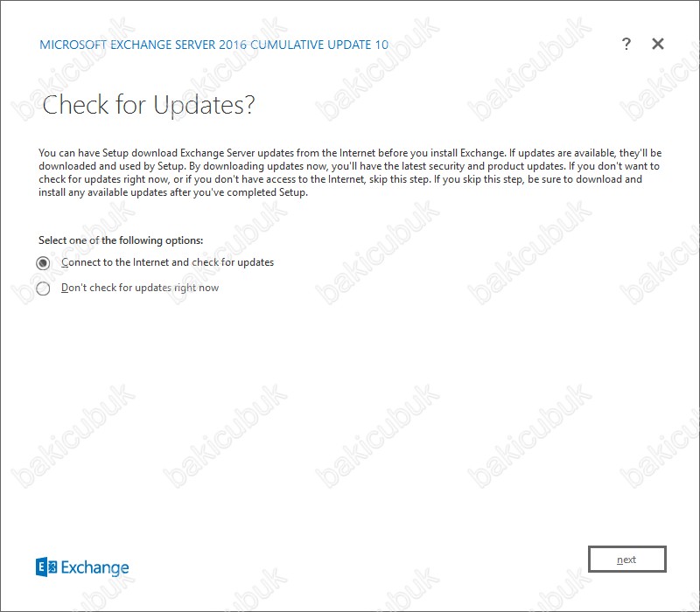Click the next button to continue setup
The height and width of the screenshot is (612, 700).
(626, 559)
